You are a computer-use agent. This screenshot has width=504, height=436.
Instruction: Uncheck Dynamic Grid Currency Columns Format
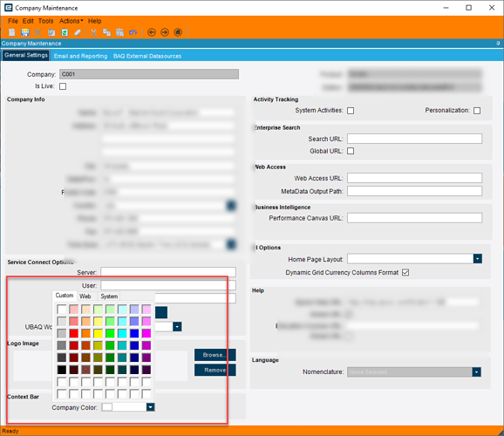pos(405,272)
